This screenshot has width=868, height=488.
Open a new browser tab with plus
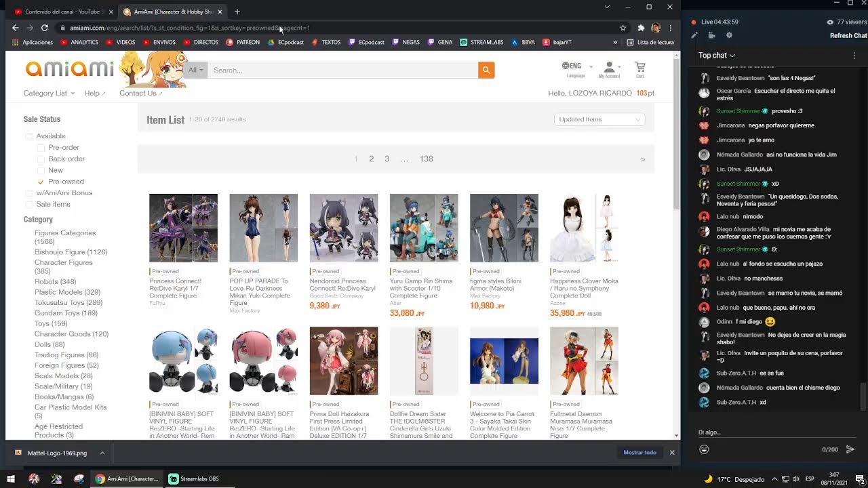tap(237, 12)
